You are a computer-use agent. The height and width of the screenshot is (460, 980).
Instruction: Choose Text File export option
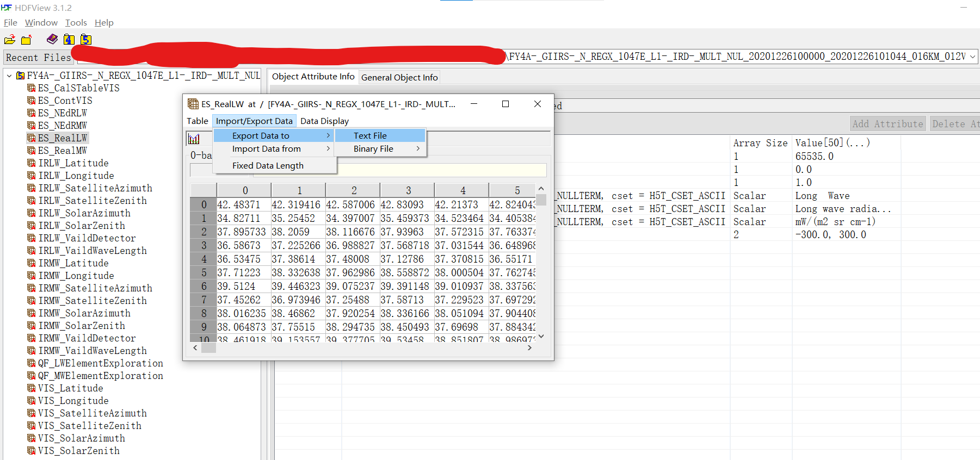pos(380,135)
